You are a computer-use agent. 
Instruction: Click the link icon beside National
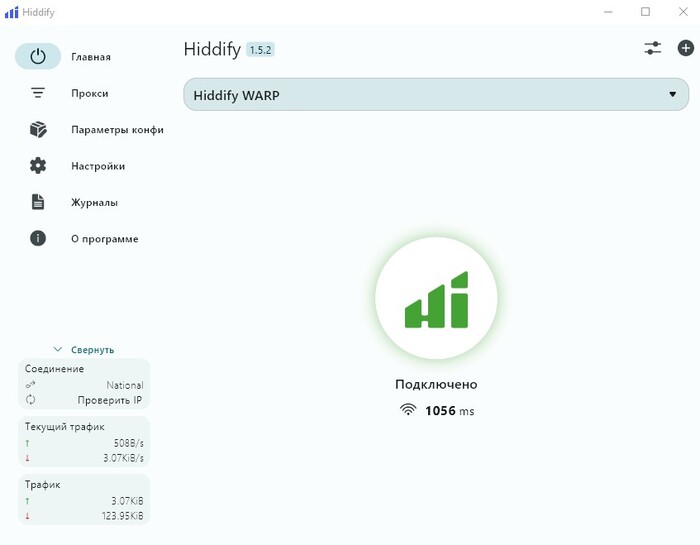pyautogui.click(x=30, y=384)
